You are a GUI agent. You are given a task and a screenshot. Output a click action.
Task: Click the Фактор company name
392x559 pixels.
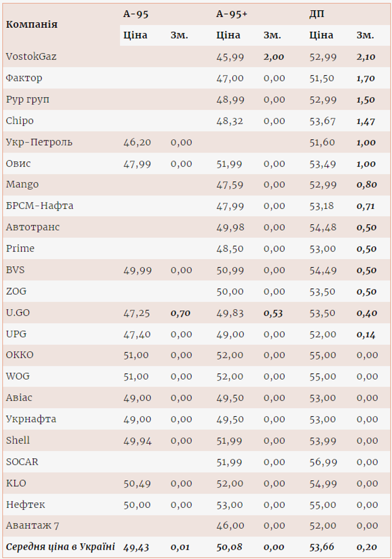24,78
